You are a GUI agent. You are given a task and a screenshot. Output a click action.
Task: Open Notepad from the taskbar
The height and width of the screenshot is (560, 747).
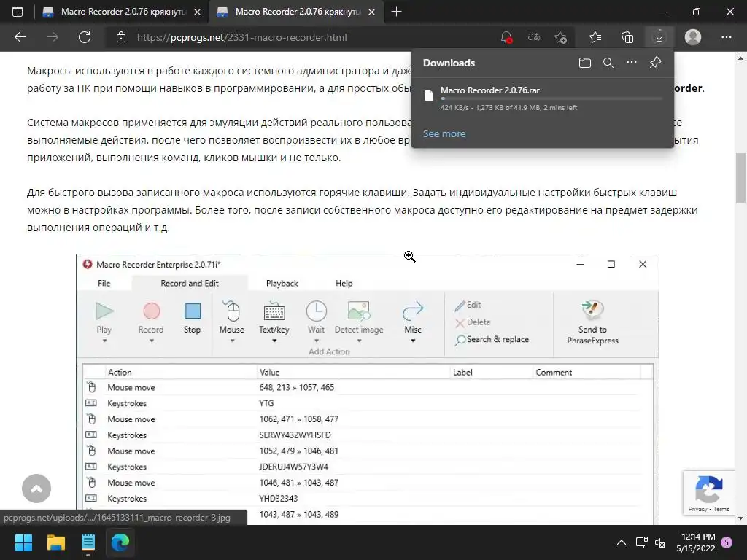click(88, 542)
